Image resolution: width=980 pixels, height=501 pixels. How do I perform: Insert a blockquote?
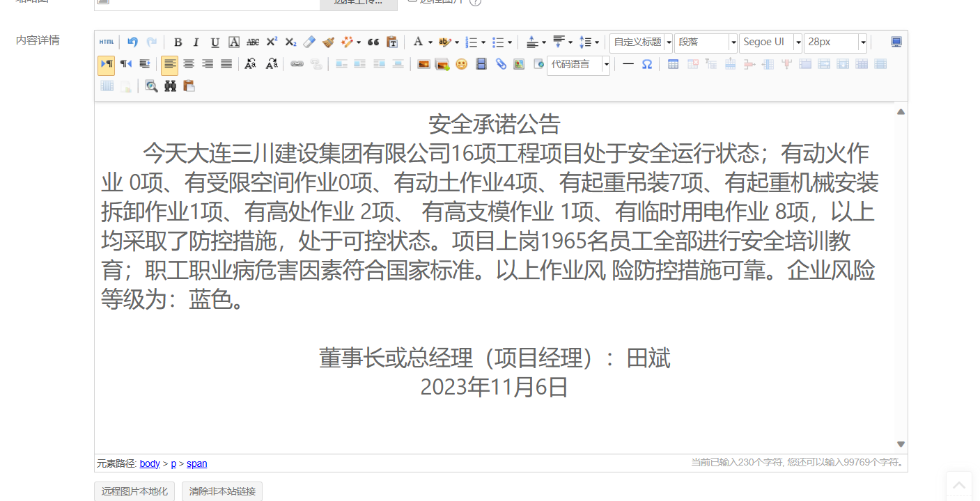(x=373, y=42)
